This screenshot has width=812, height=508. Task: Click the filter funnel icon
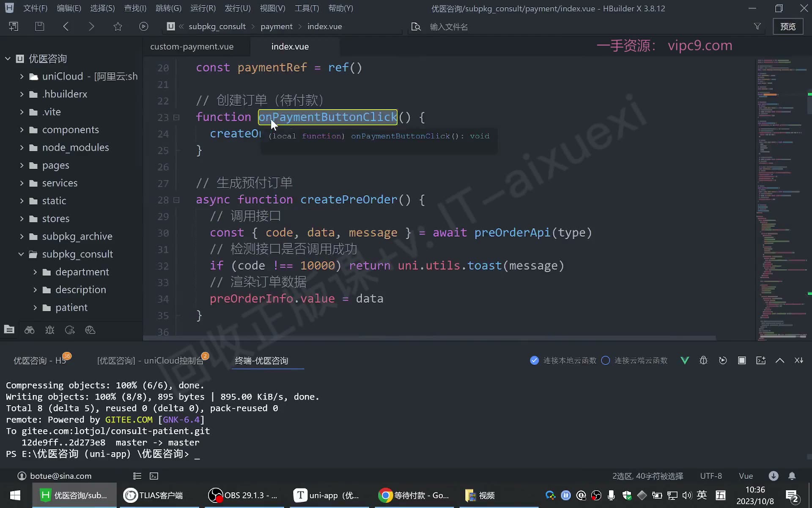point(757,26)
